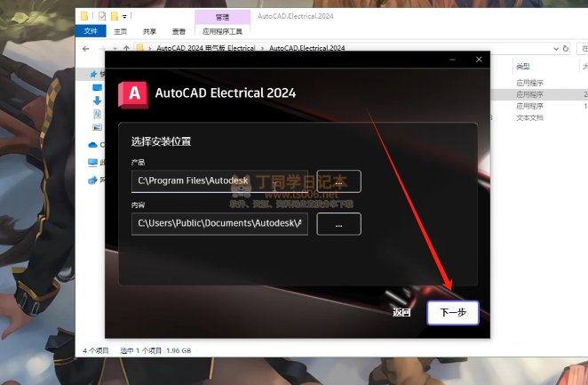Select the 管理 contextual tab header
This screenshot has width=588, height=385.
pos(222,17)
